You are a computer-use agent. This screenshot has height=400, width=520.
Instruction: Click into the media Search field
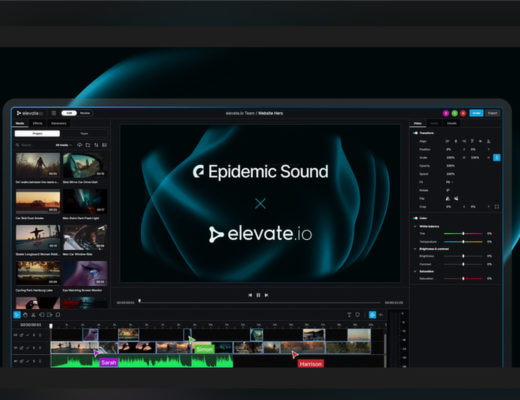33,145
